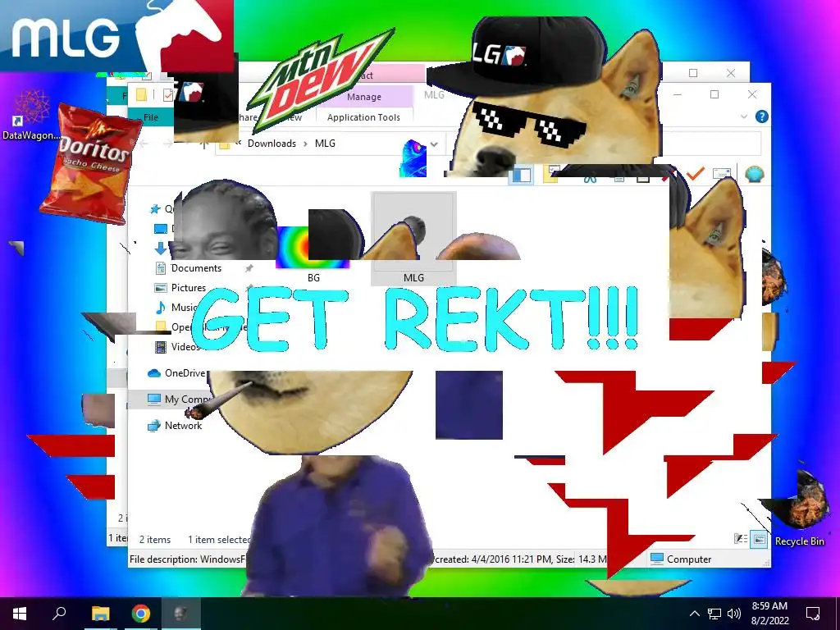Click the folder icon in the quick access toolbar
The image size is (840, 630).
pos(141,95)
